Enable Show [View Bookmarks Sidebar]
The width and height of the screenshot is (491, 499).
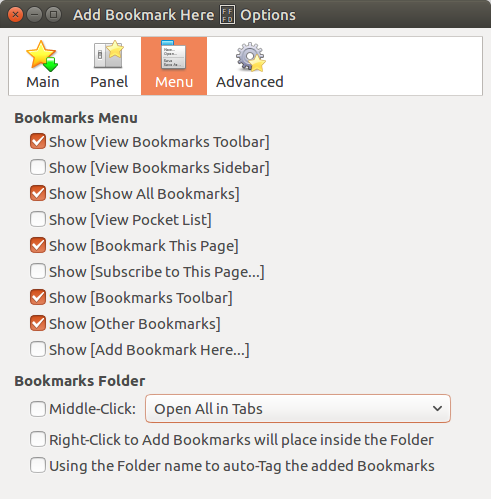click(38, 167)
